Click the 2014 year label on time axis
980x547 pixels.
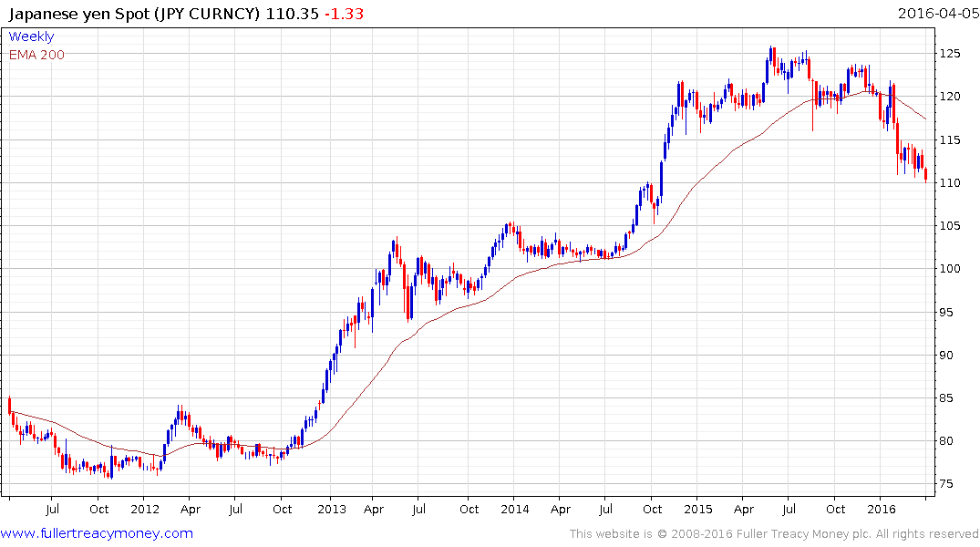pos(514,509)
